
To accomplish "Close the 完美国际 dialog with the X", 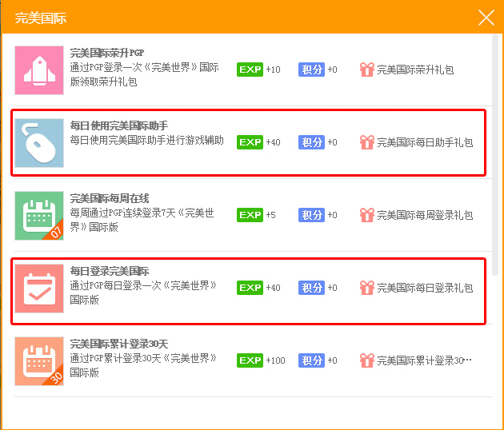I will coord(486,18).
